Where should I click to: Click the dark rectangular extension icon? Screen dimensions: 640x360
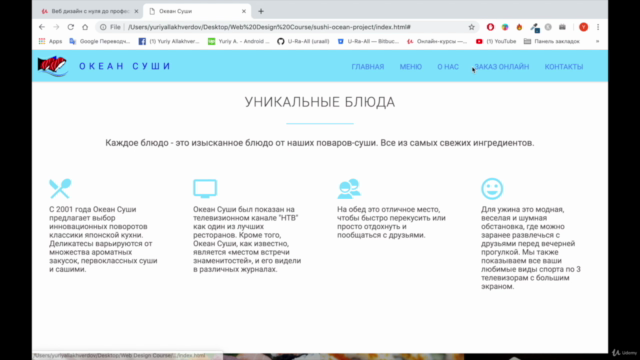562,27
